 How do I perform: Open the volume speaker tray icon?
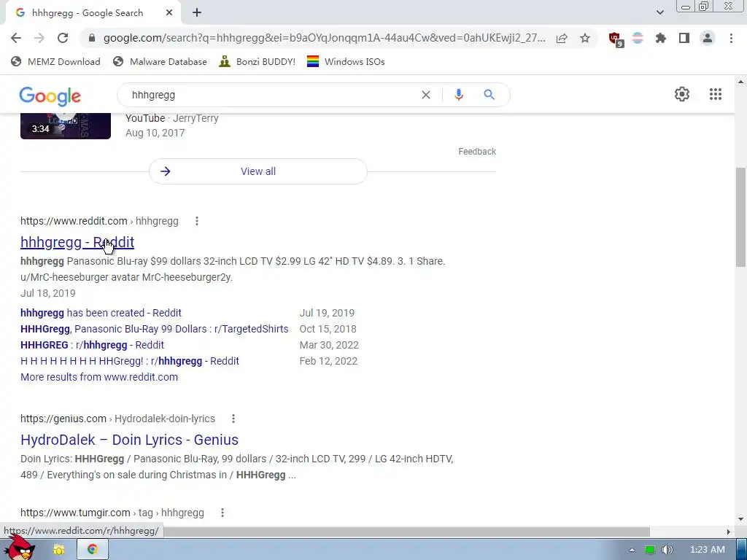(x=667, y=550)
